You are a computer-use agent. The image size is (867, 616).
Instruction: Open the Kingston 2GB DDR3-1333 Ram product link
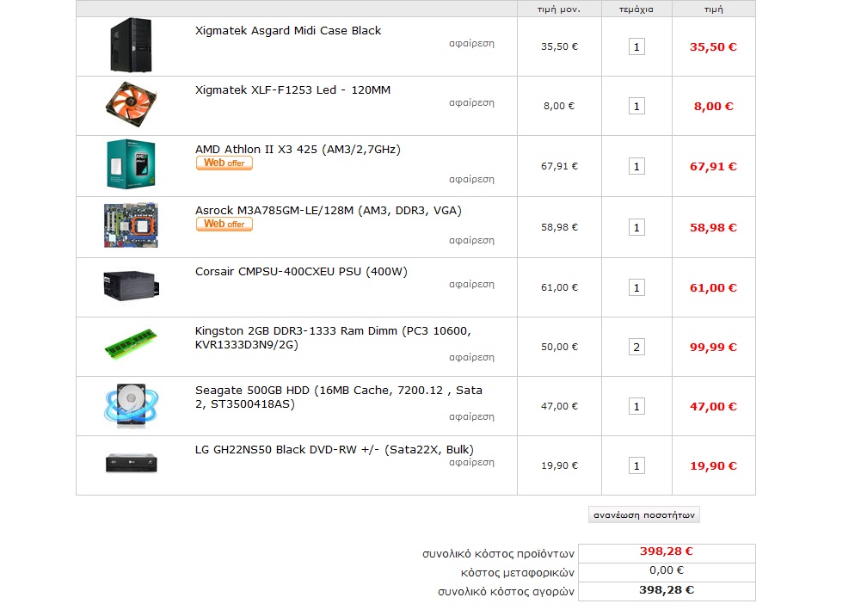click(333, 338)
